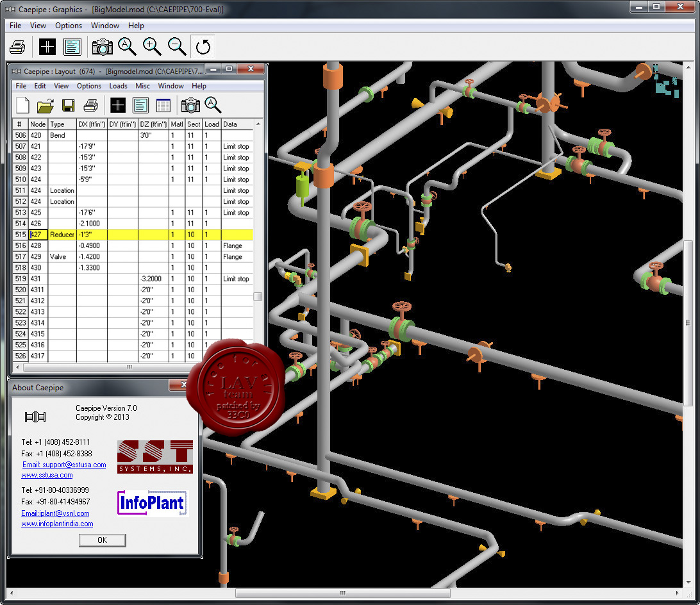Image resolution: width=700 pixels, height=605 pixels.
Task: Click Layout table vertical scrollbar thumb
Action: tap(258, 297)
